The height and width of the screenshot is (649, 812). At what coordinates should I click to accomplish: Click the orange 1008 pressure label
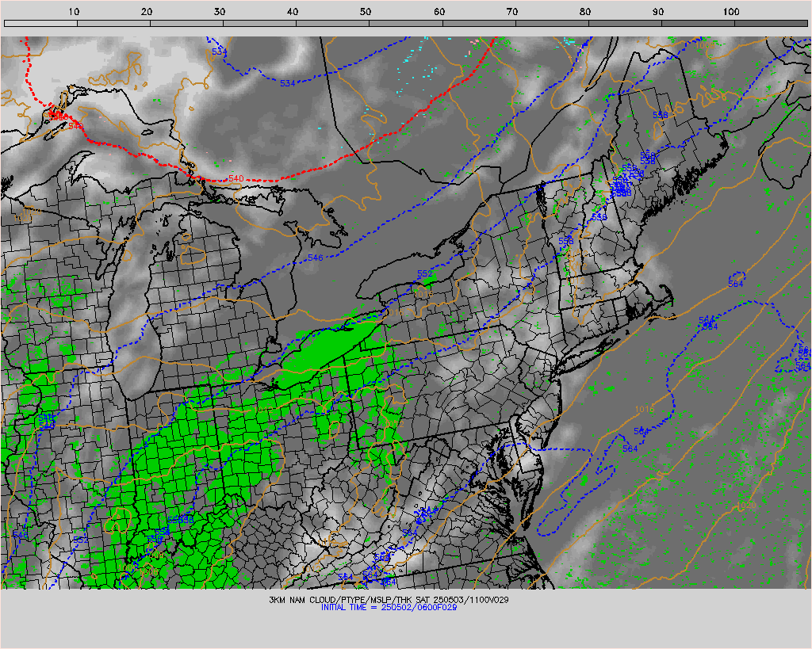click(704, 45)
